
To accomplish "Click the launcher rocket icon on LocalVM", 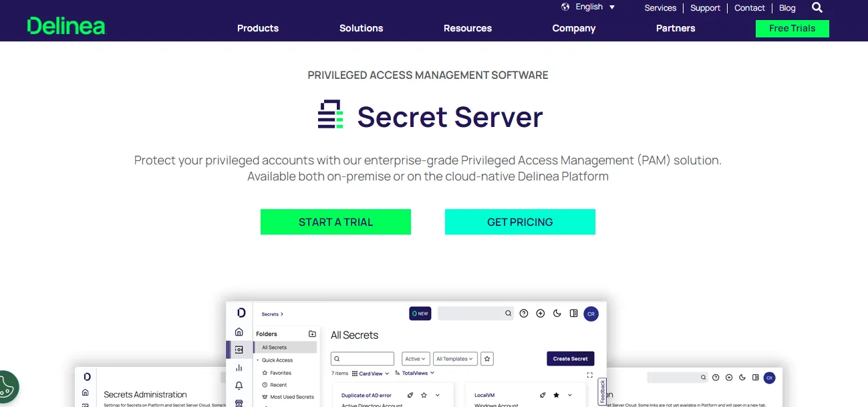I will [x=543, y=395].
